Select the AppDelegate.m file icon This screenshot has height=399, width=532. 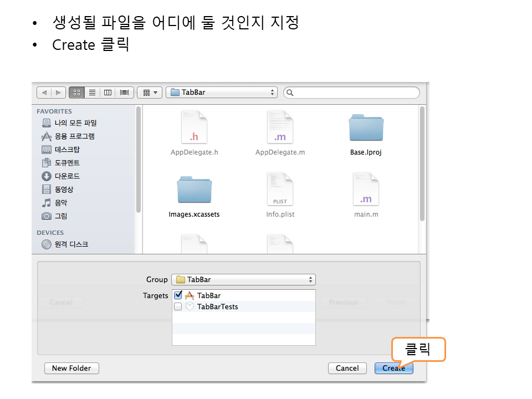(x=280, y=129)
